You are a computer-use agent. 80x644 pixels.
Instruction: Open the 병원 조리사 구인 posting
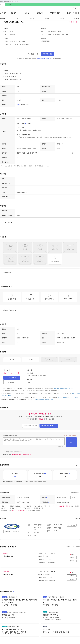tap(8, 574)
